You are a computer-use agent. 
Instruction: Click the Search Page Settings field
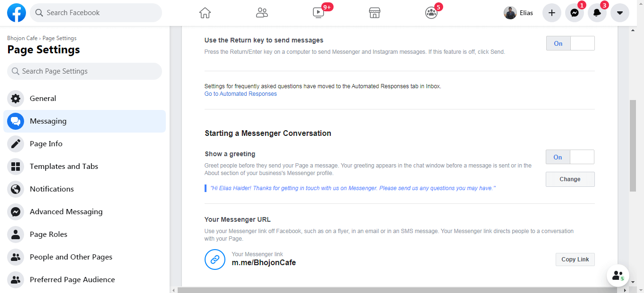tap(85, 71)
